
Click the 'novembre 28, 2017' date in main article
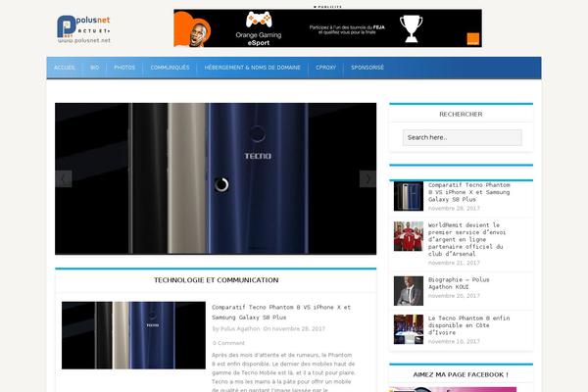[x=299, y=328]
